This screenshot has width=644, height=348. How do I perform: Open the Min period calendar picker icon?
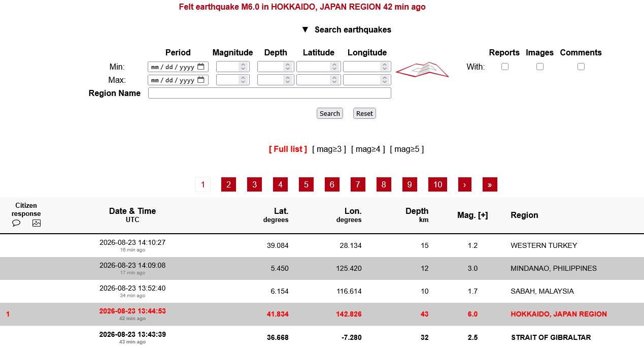tap(201, 67)
